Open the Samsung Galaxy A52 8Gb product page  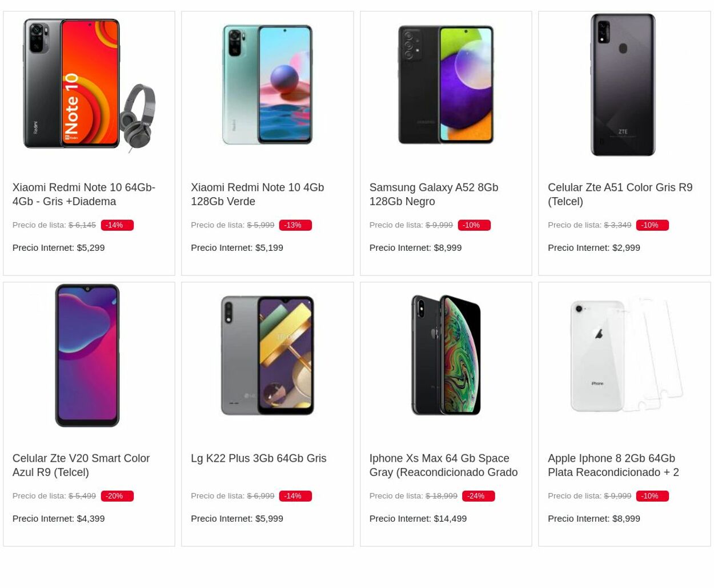433,194
